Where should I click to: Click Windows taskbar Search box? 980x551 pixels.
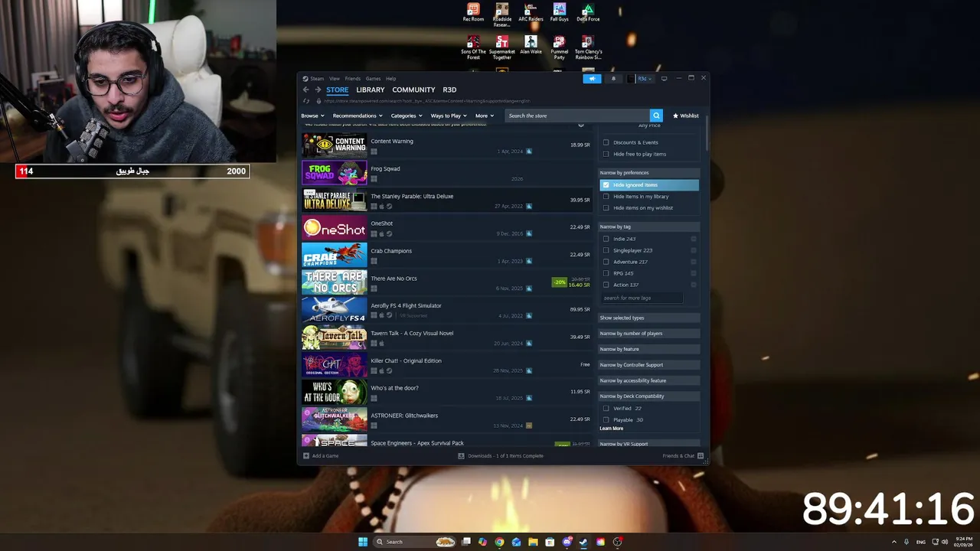415,542
